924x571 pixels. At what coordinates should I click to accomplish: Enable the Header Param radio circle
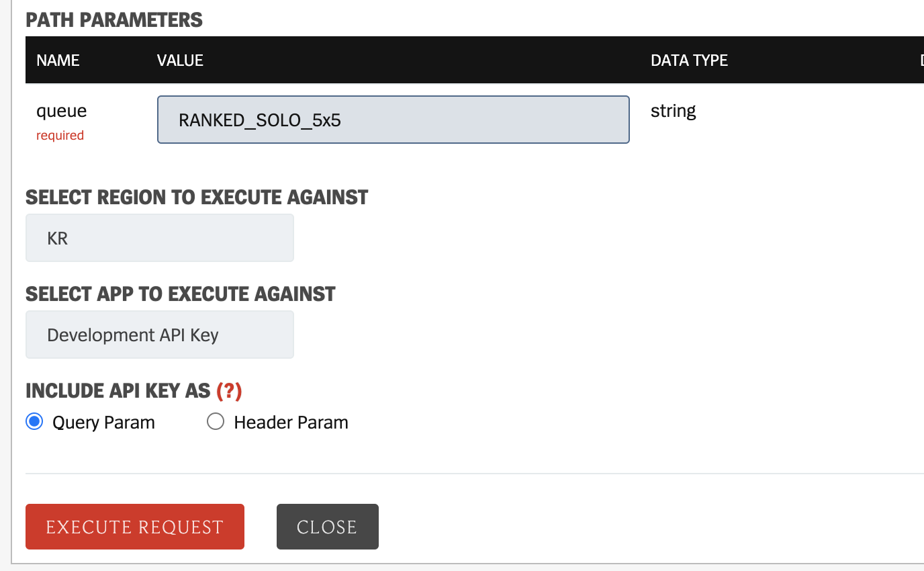click(x=216, y=422)
